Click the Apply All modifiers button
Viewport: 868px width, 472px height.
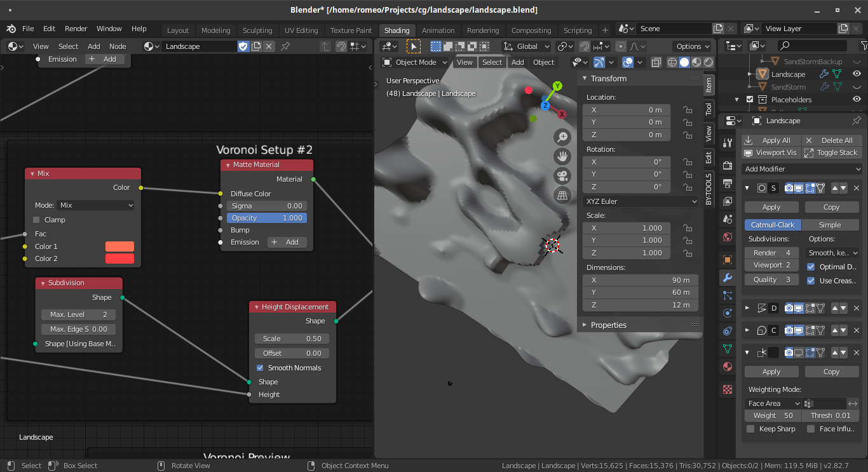pos(770,140)
